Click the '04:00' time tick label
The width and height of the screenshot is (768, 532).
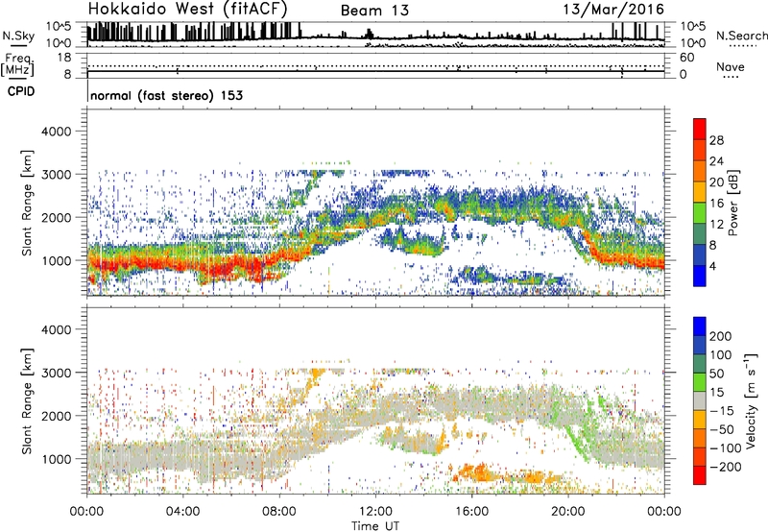click(x=183, y=512)
